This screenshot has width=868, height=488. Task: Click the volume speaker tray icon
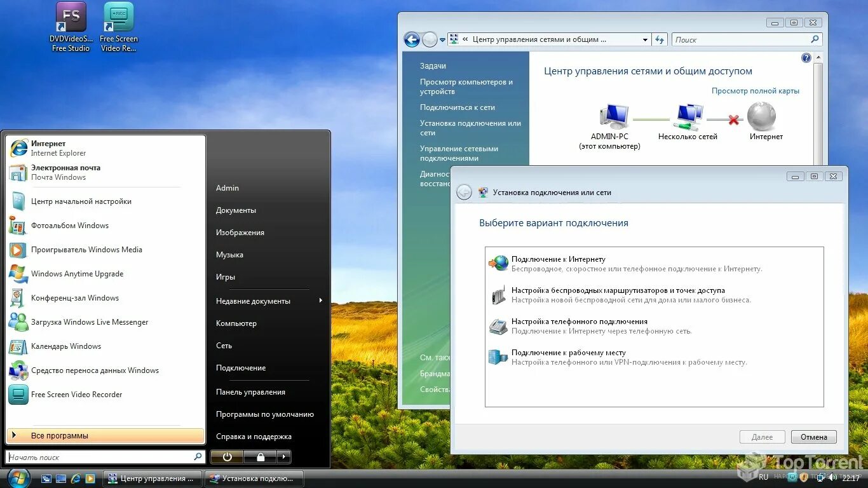tap(833, 477)
